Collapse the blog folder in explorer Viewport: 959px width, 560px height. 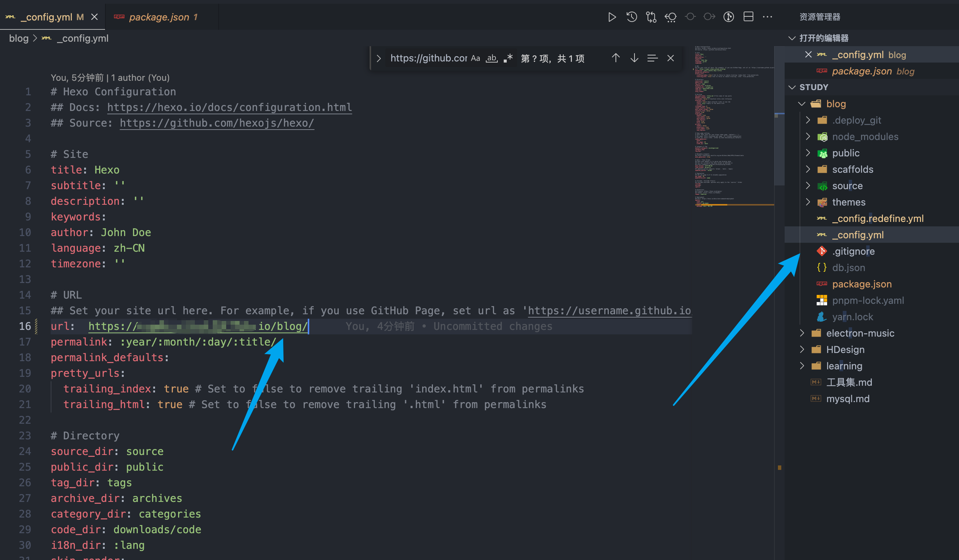tap(802, 104)
